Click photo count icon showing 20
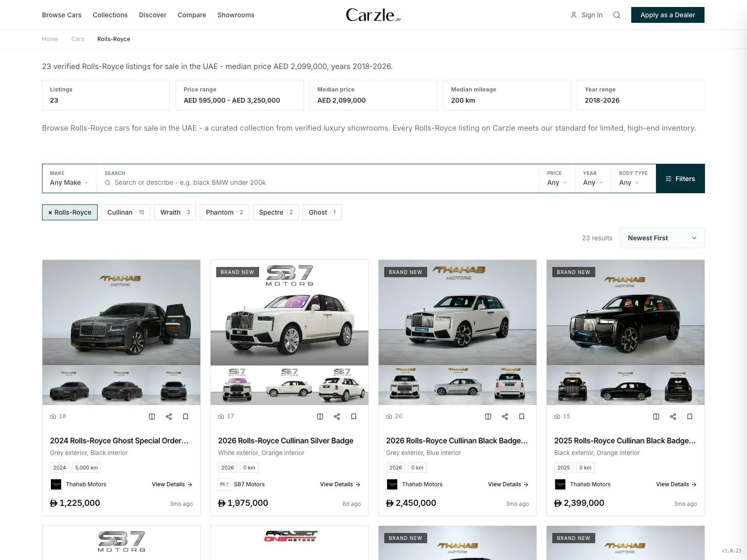The width and height of the screenshot is (747, 560). pos(389,416)
